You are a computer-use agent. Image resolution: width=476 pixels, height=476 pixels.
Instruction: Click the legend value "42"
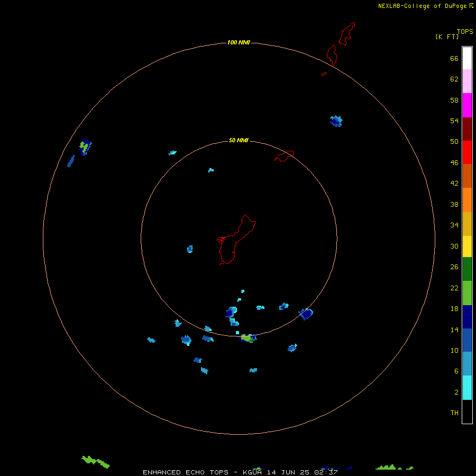(454, 184)
